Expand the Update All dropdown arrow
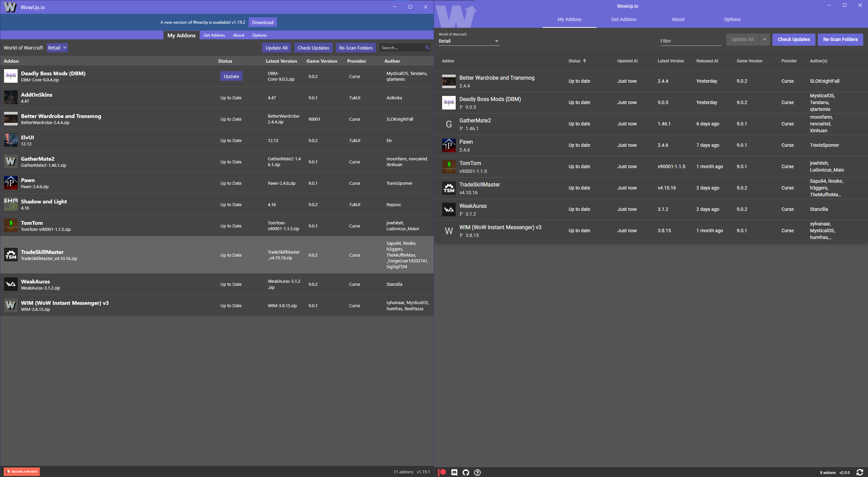Screen dimensions: 868x477 pos(765,39)
